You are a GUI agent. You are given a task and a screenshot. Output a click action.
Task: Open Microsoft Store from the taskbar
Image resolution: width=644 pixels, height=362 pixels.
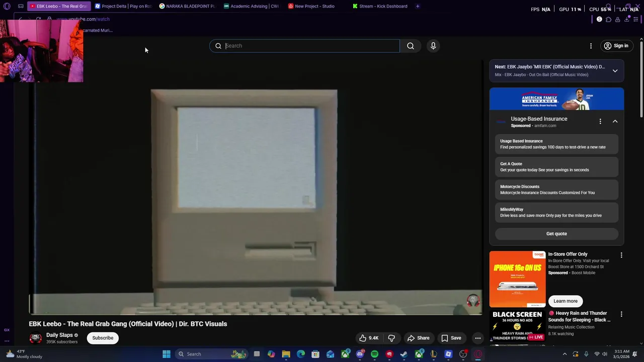[315, 354]
